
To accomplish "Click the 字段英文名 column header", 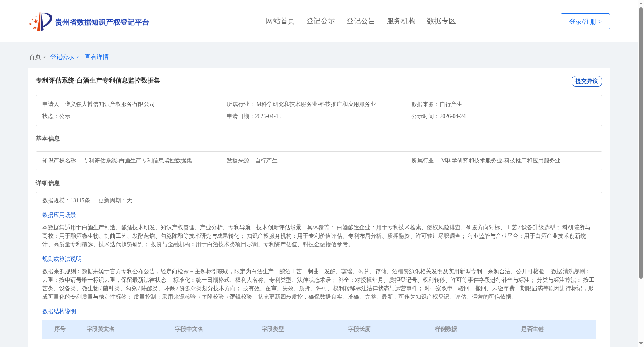I will 101,329.
